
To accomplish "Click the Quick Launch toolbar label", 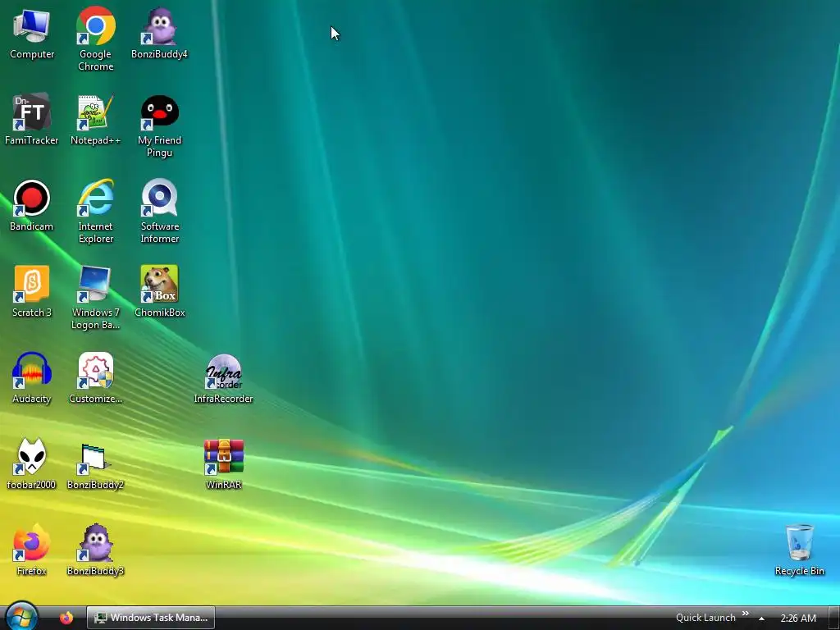I will pos(705,618).
